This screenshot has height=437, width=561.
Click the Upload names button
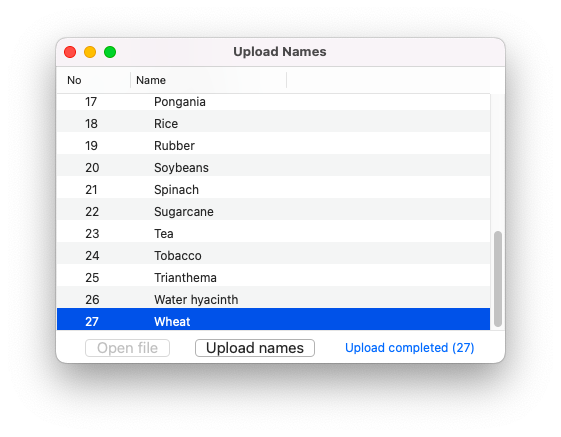pos(255,348)
